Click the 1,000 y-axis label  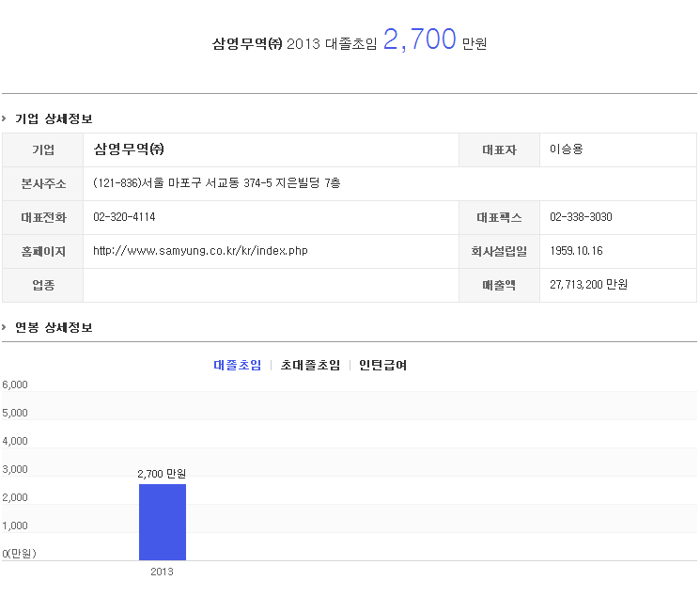(15, 525)
